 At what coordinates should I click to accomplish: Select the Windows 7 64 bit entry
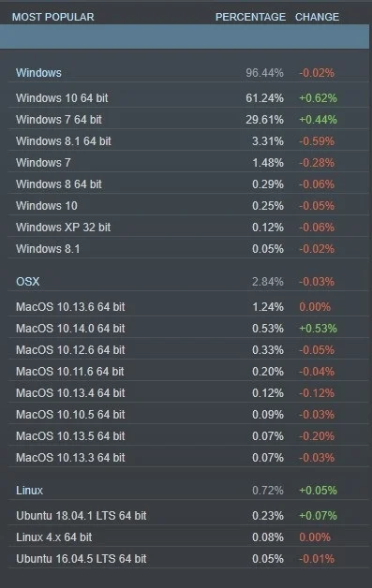(x=188, y=120)
